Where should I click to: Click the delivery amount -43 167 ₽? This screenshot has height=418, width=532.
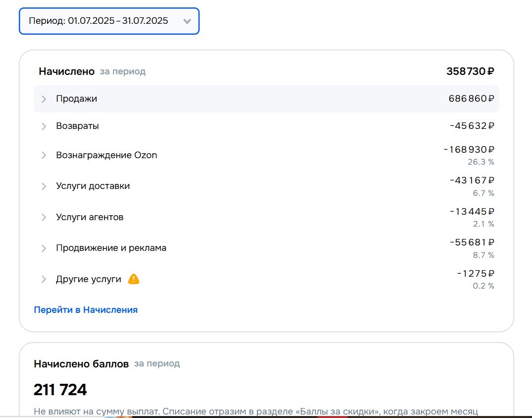(x=472, y=180)
